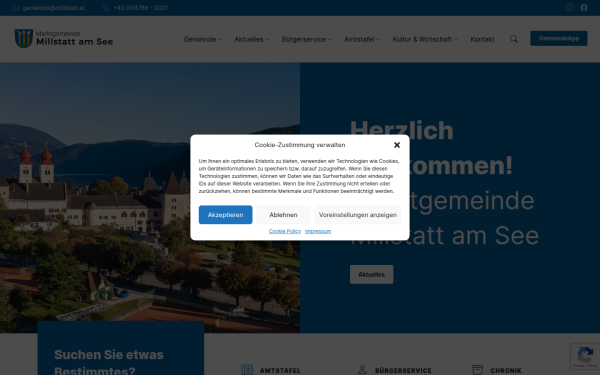Open the Impressum link in cookie dialog
The image size is (600, 375).
(x=318, y=231)
